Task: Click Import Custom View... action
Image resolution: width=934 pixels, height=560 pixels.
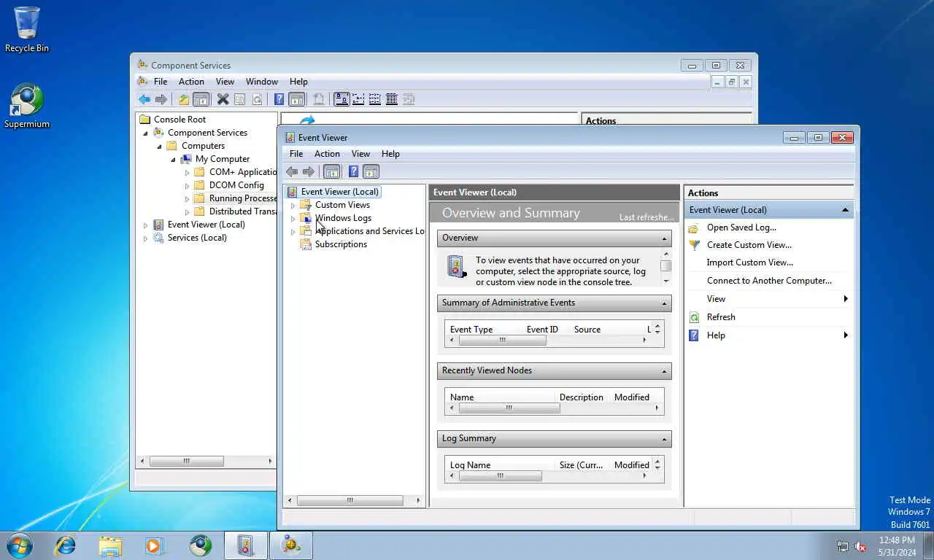Action: (750, 262)
